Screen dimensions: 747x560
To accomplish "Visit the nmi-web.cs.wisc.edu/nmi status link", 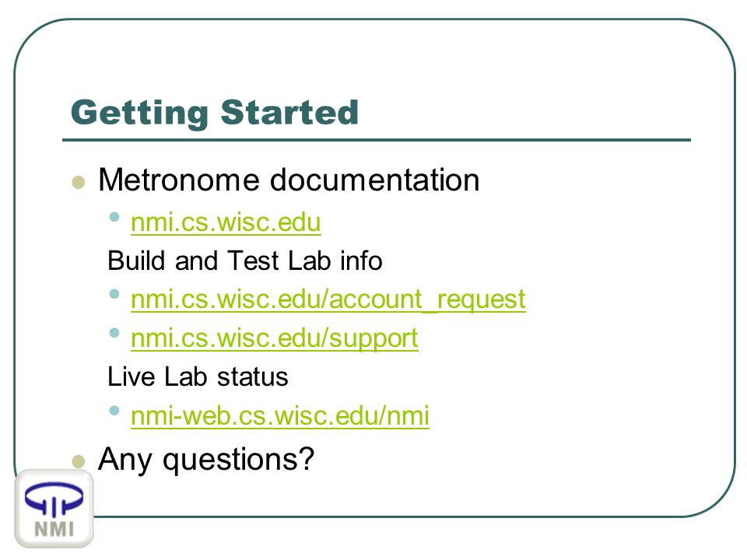I will [x=280, y=415].
